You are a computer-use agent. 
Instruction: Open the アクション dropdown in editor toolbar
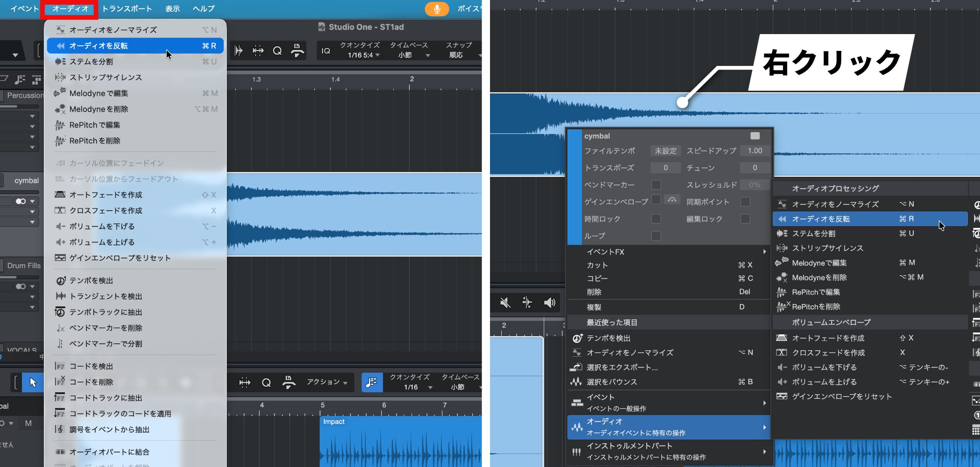coord(327,382)
